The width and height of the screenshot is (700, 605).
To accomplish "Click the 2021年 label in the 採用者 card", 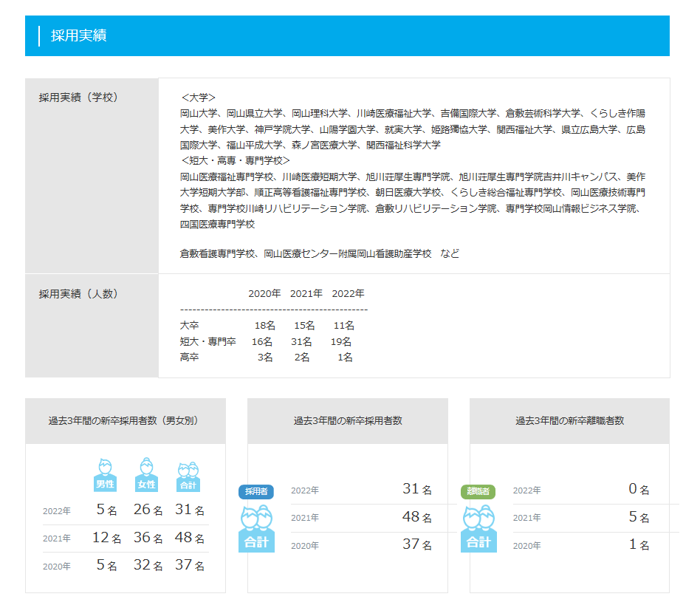I will tap(305, 518).
